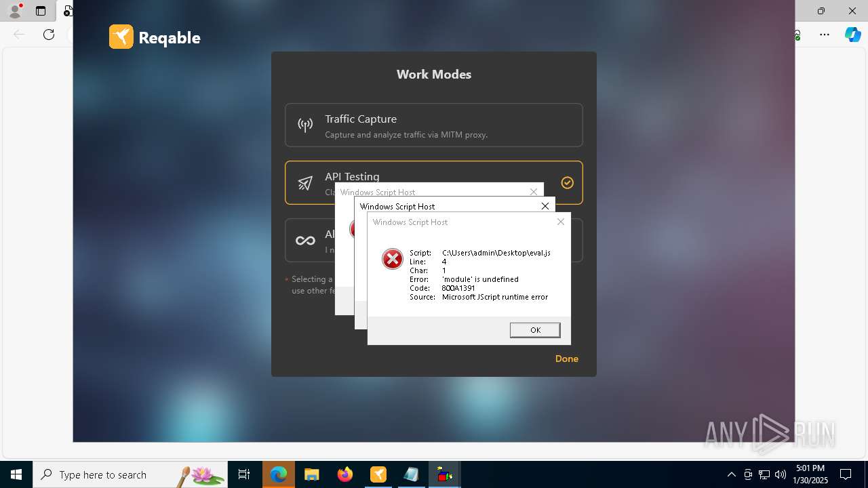
Task: Open the notepad-style app in the taskbar
Action: [411, 474]
